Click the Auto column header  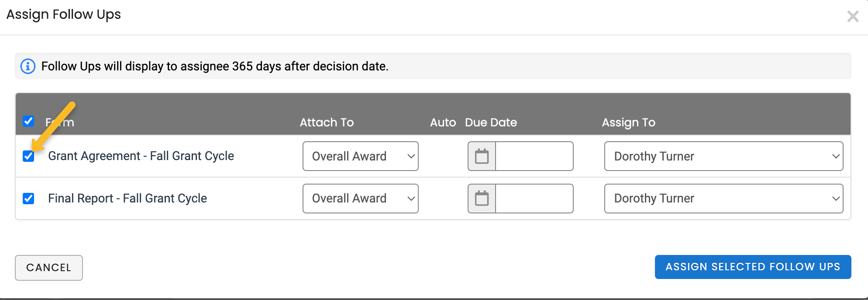point(443,122)
